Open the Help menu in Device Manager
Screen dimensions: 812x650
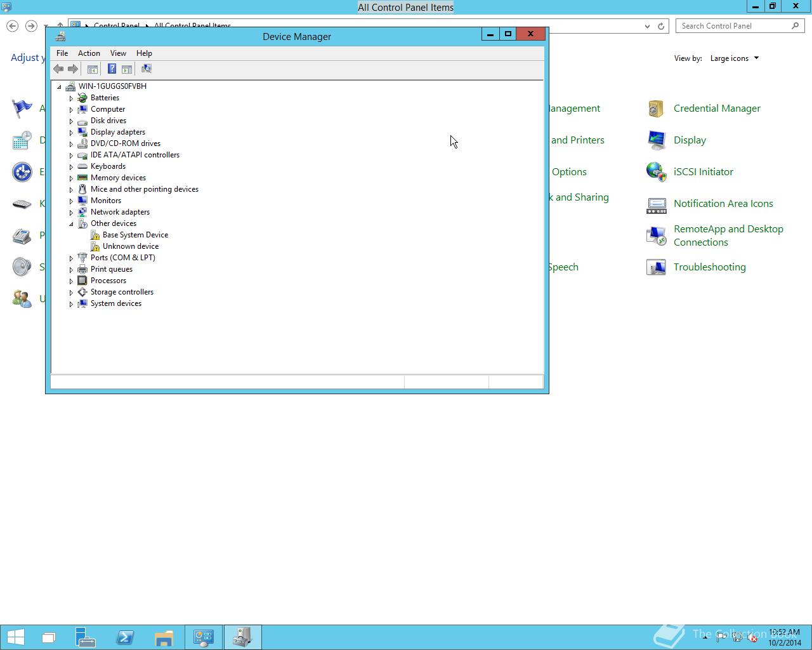144,53
